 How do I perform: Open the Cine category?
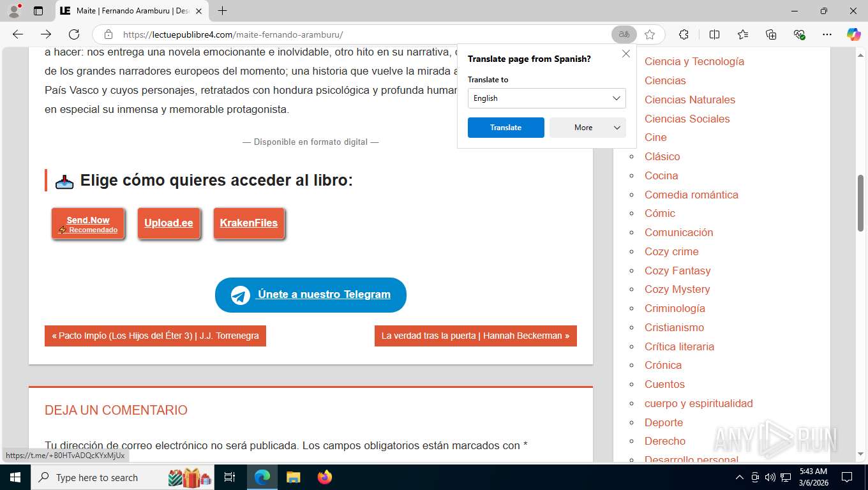pos(655,137)
